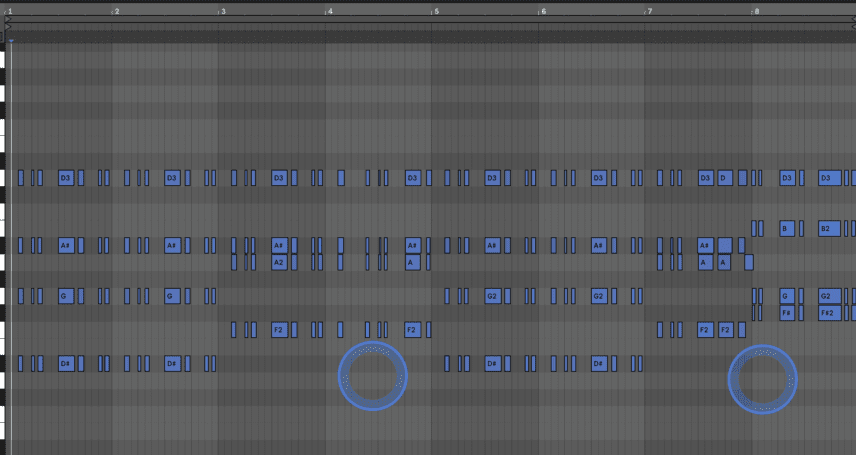This screenshot has width=856, height=455.
Task: Click the bar 1 marker in the ruler
Action: coord(10,11)
